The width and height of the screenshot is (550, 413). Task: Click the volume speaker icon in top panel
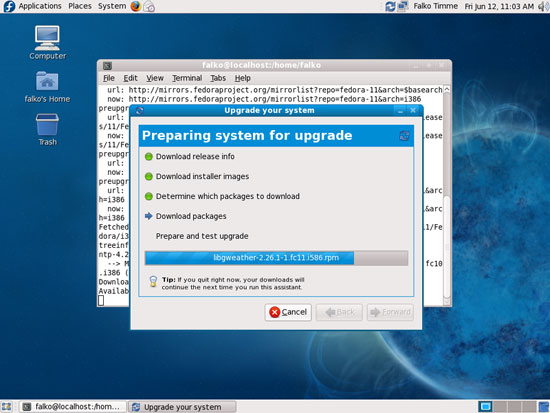(544, 6)
